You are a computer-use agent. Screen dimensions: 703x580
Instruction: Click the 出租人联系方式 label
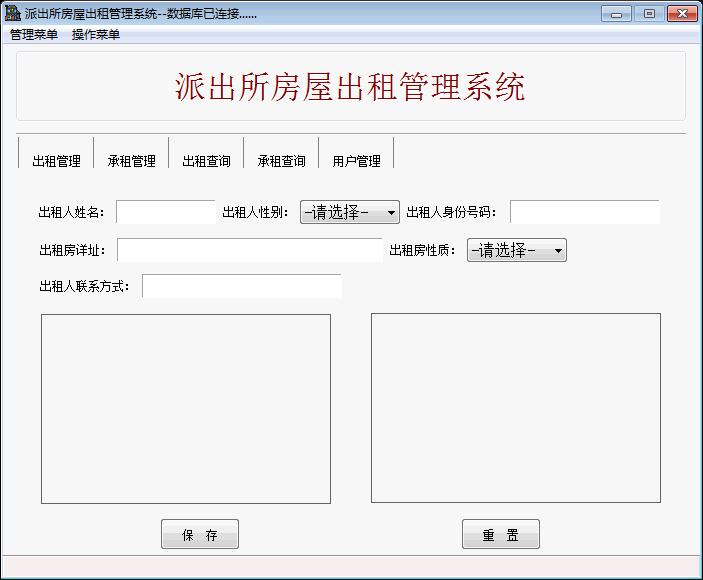(x=85, y=286)
